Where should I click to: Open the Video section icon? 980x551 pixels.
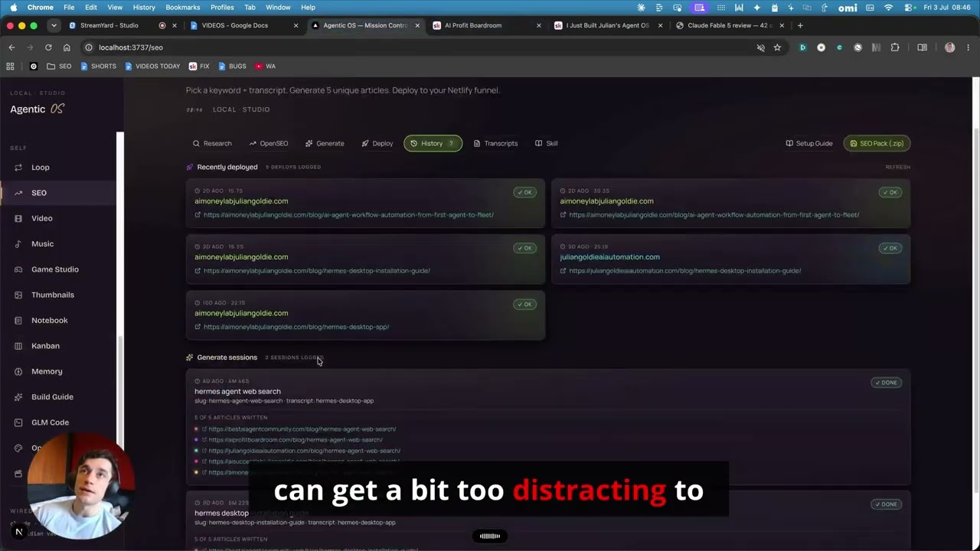click(x=18, y=218)
